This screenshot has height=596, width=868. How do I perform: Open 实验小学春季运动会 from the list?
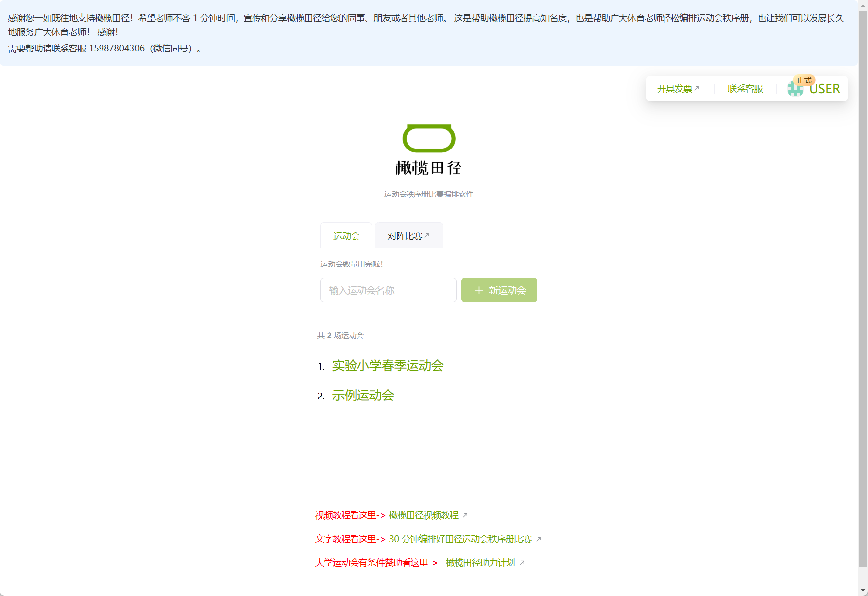point(387,366)
